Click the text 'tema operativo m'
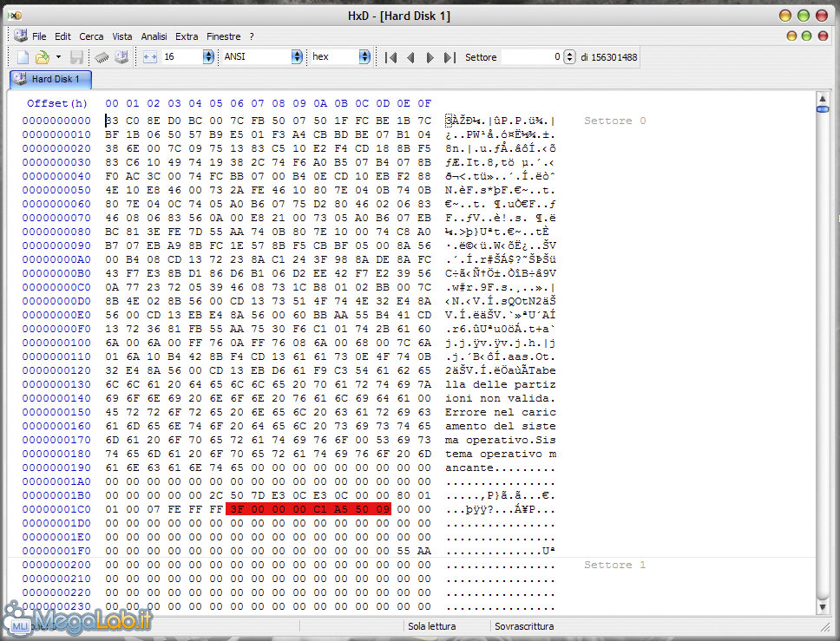This screenshot has width=840, height=641. click(x=501, y=455)
